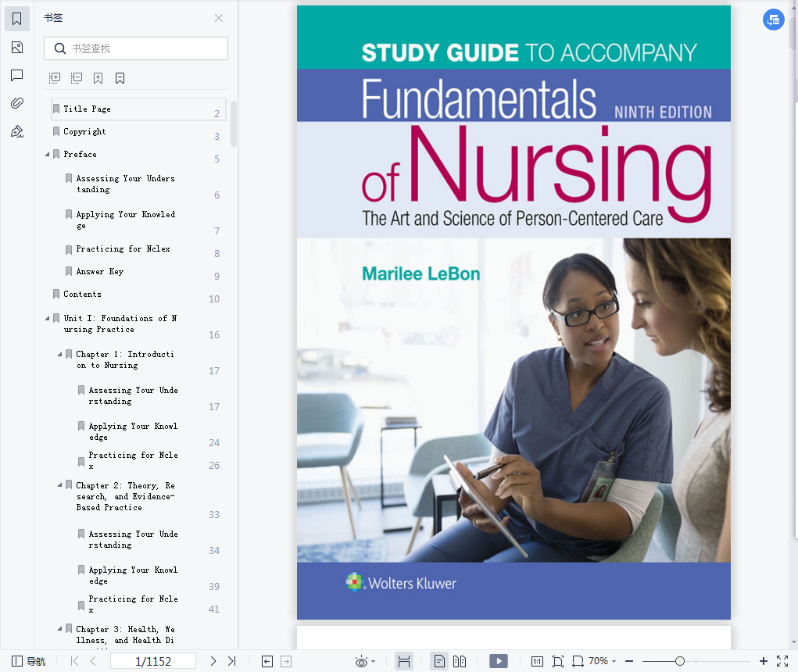
Task: Open Applying Your Knowledge bookmark on page 7
Action: (x=125, y=220)
